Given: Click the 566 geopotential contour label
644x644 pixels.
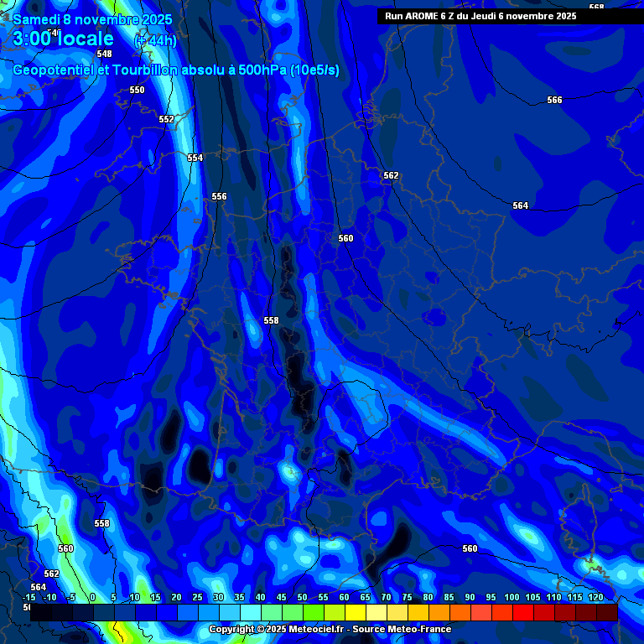Looking at the screenshot, I should tap(554, 100).
